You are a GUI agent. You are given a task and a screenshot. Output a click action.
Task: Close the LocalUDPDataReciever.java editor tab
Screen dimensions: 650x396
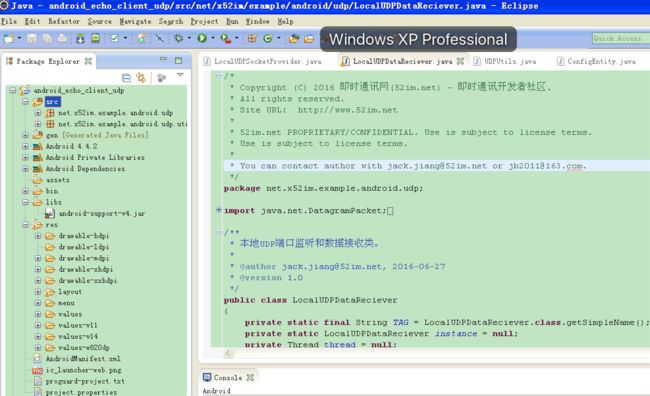point(460,61)
